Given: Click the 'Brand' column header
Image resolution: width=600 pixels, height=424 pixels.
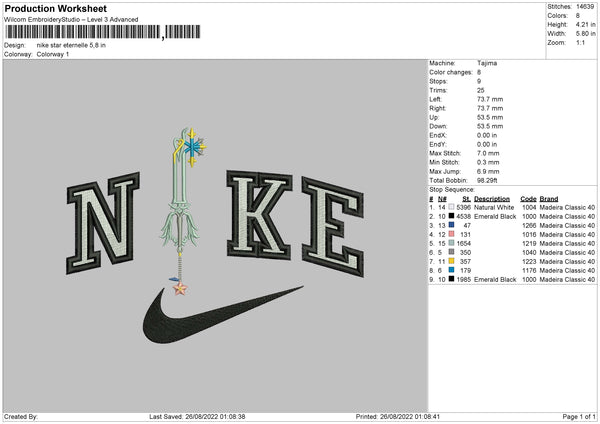Looking at the screenshot, I should tap(549, 199).
